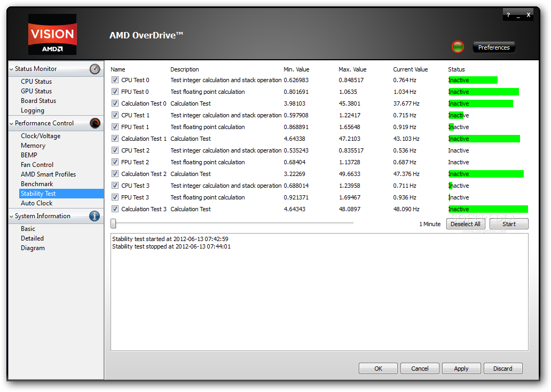Collapse the Performance Control section arrow
Image resolution: width=551 pixels, height=392 pixels.
tap(11, 124)
